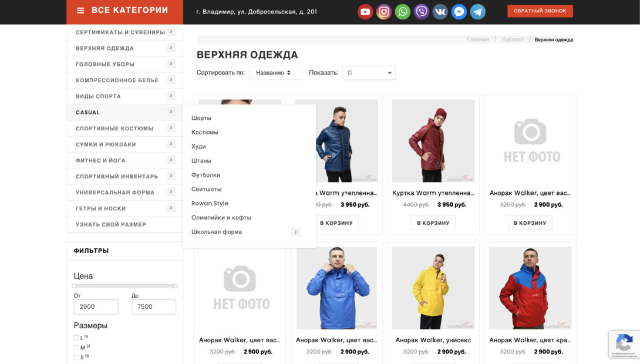This screenshot has height=364, width=640.
Task: Expand the Сумки и рюкзаки arrow
Action: [x=171, y=144]
